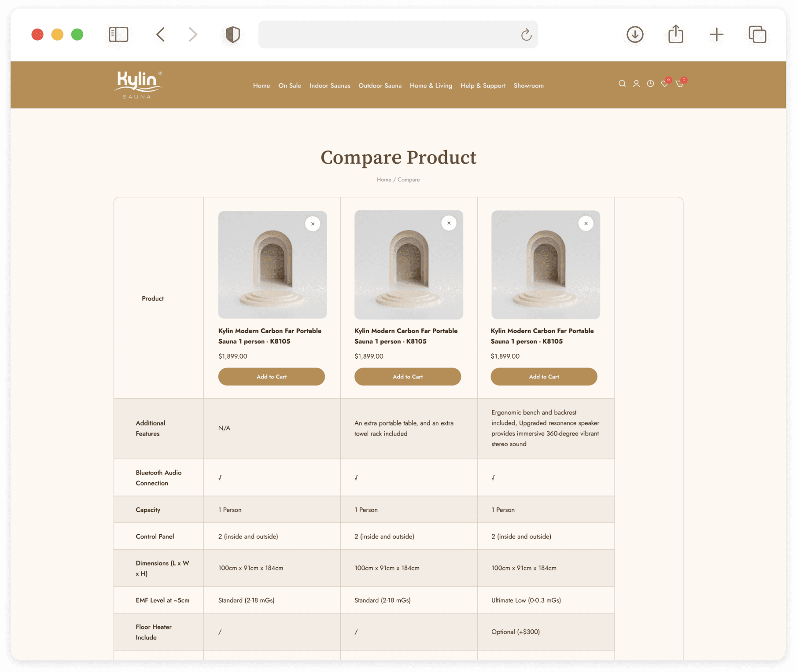Toggle the browser sidebar panel
796x672 pixels.
coord(118,34)
